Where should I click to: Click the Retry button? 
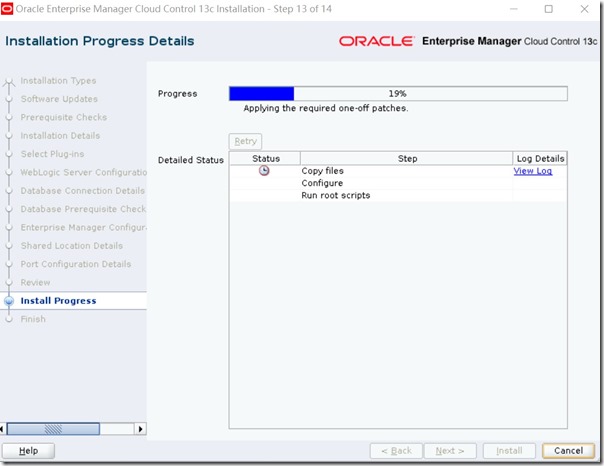245,141
